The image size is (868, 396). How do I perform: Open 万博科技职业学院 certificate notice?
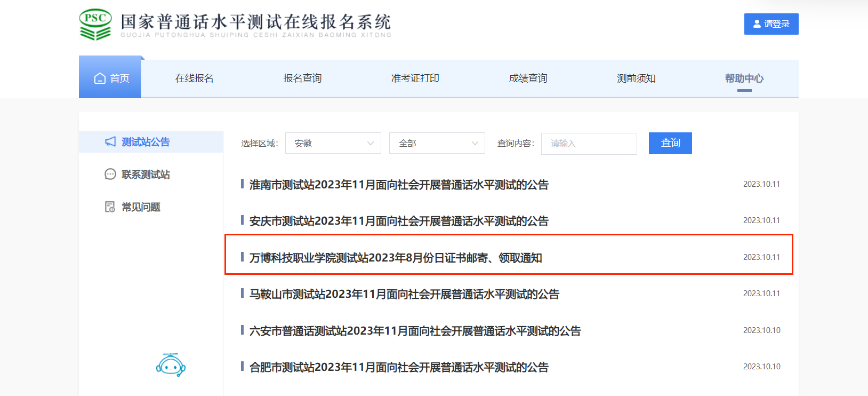[396, 258]
